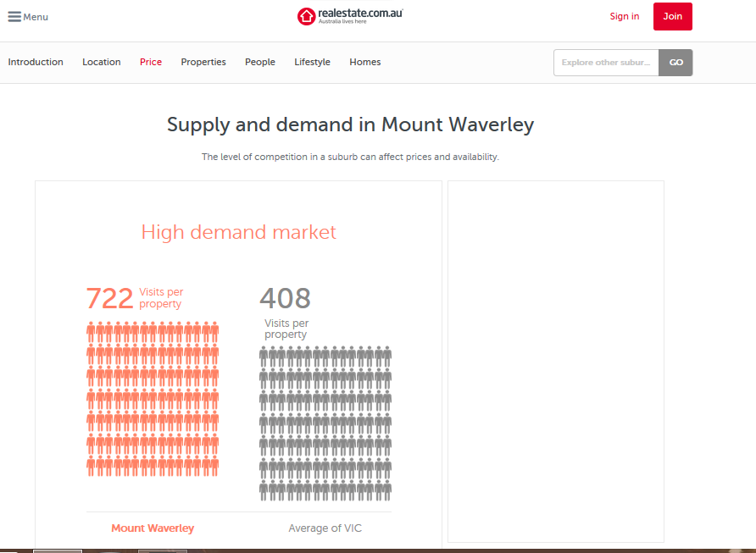
Task: Open the hamburger Menu icon
Action: click(14, 17)
